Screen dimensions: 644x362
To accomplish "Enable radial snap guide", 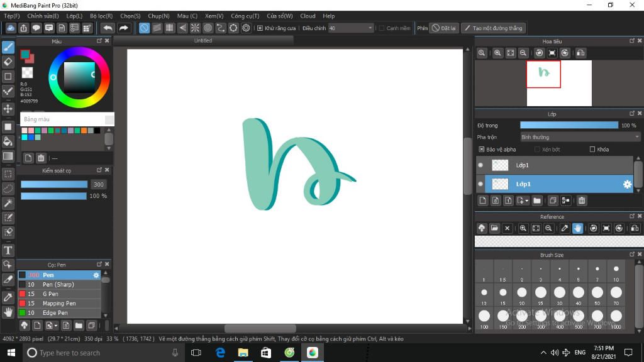I will 195,28.
